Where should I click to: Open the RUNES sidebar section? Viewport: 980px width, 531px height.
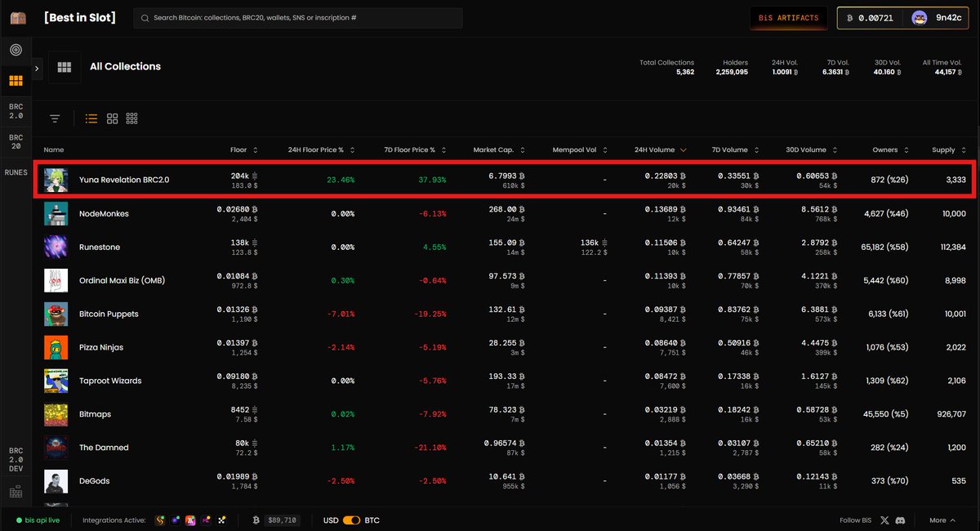(16, 172)
